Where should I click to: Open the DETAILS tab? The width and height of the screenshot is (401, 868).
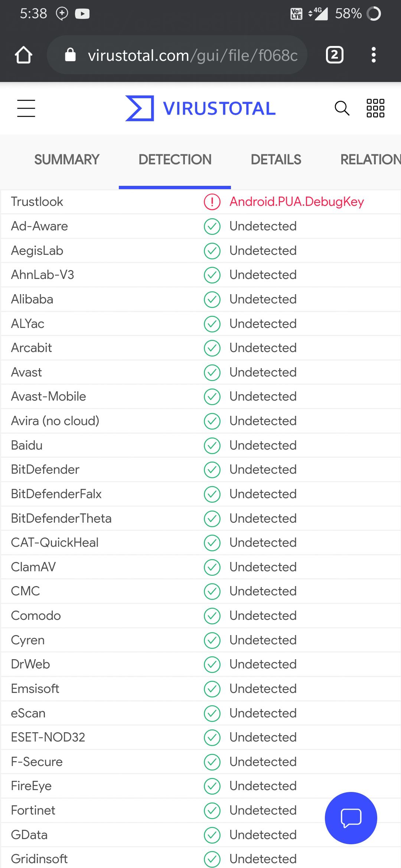(276, 160)
